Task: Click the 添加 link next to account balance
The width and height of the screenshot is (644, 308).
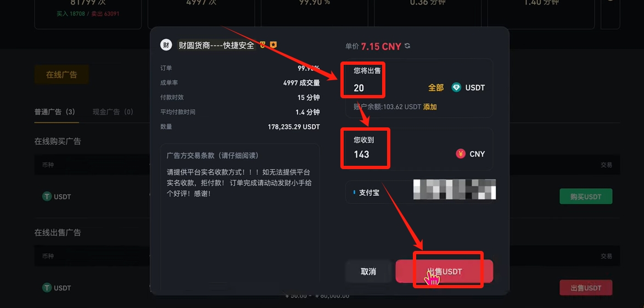Action: tap(430, 107)
